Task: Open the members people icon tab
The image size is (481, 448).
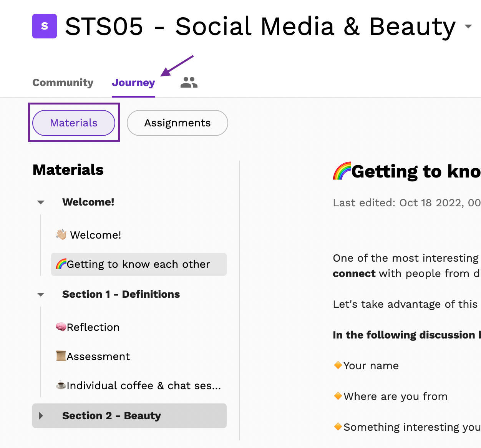Action: tap(189, 82)
